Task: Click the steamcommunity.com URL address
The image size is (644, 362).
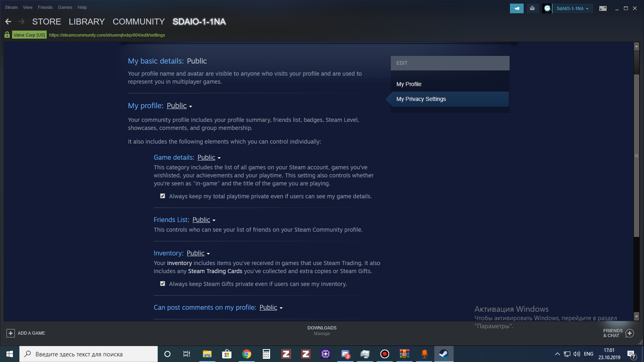Action: 107,35
